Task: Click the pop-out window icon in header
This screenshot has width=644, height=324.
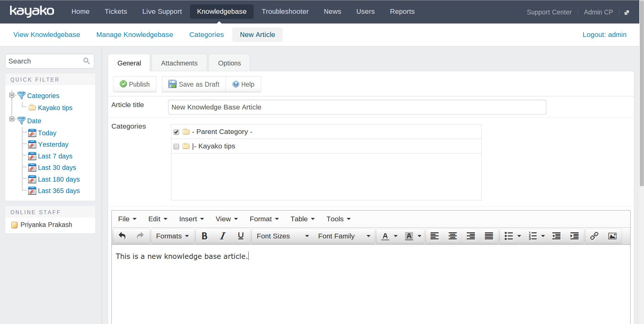Action: click(627, 12)
